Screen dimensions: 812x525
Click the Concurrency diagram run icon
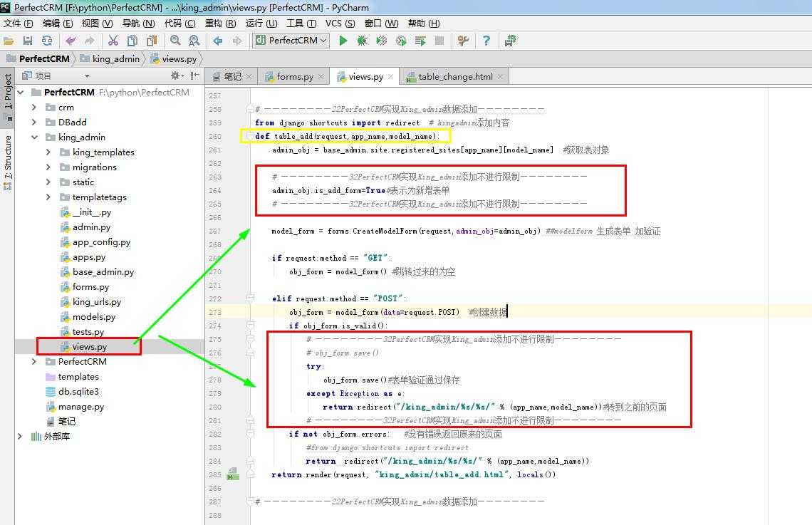coord(420,41)
